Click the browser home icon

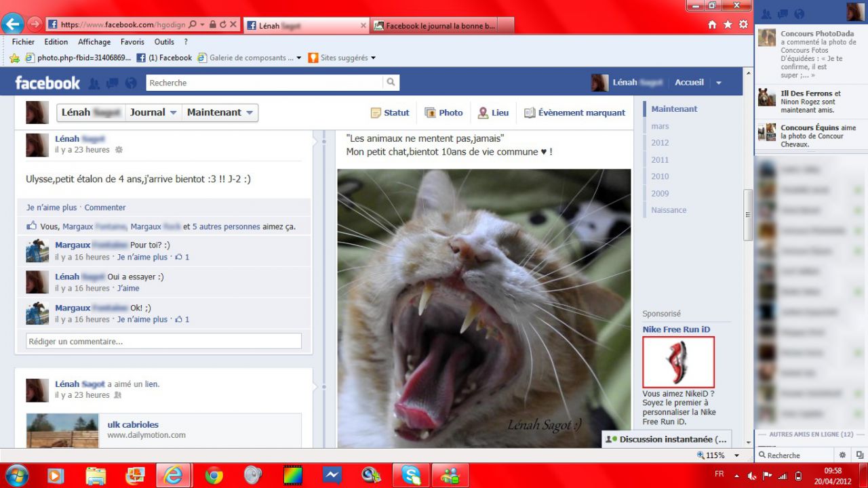pos(712,24)
